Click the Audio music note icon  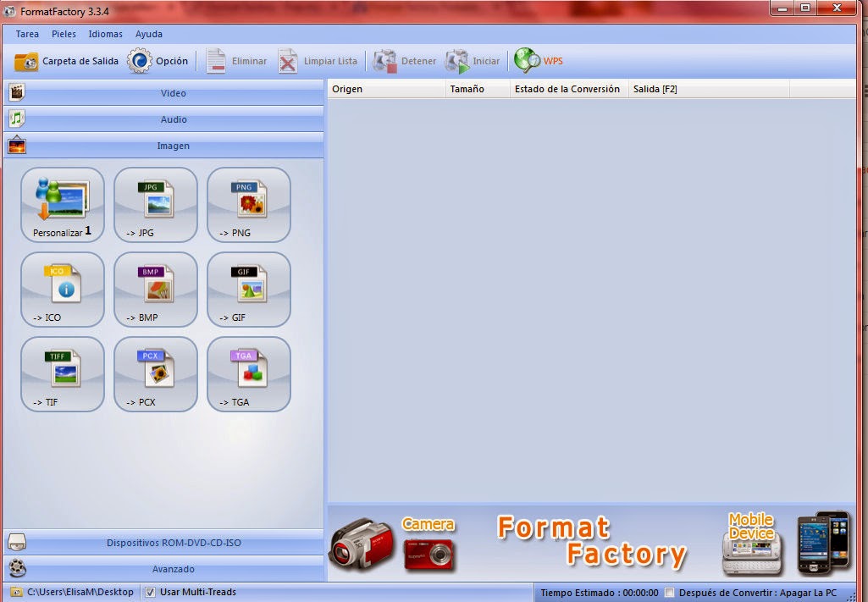coord(17,119)
